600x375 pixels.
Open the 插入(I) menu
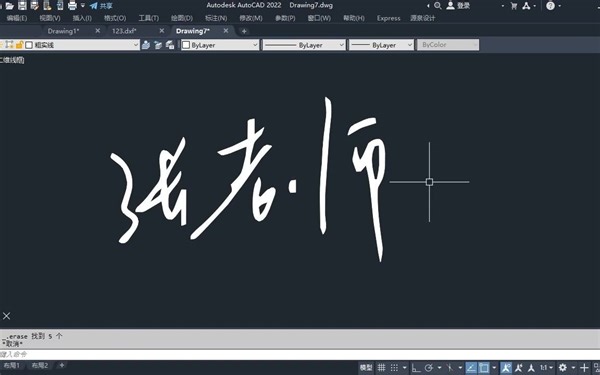coord(82,18)
